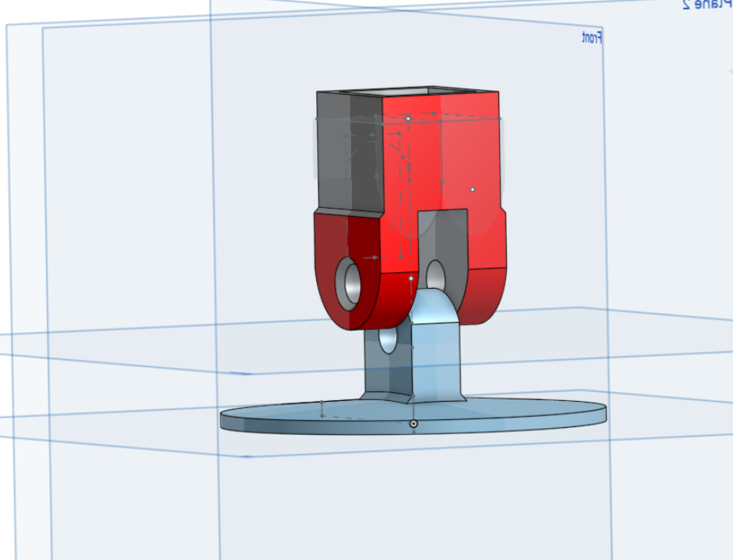The width and height of the screenshot is (733, 560).
Task: Select the origin point on the base disc
Action: tap(414, 423)
